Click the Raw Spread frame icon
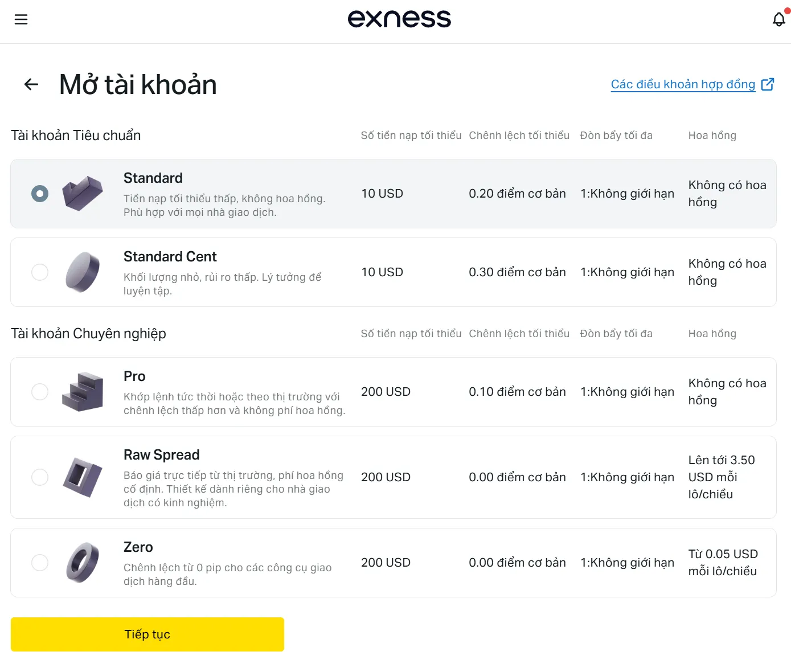This screenshot has width=791, height=672. [83, 477]
